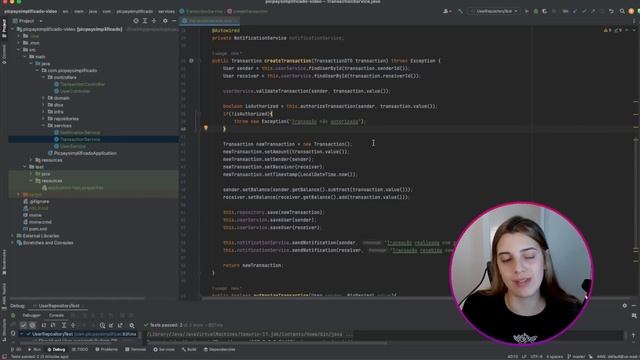Open Debug tool window button
The image size is (640, 360).
[x=56, y=350]
